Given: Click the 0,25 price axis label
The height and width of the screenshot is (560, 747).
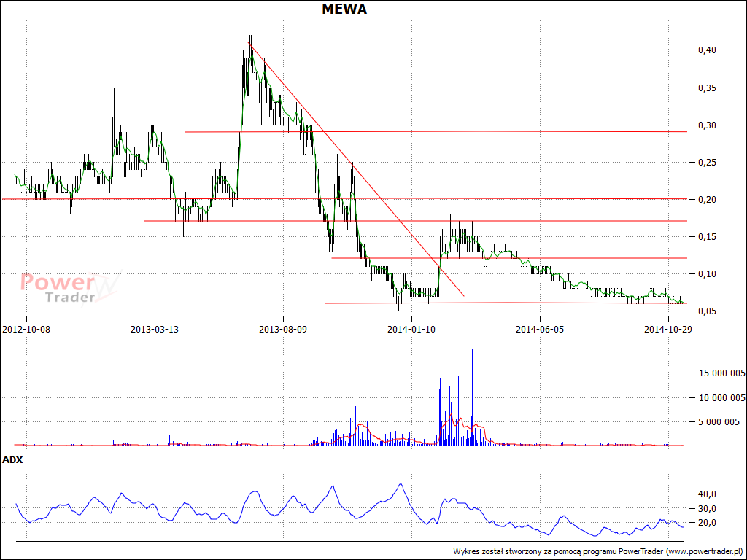Looking at the screenshot, I should point(708,163).
